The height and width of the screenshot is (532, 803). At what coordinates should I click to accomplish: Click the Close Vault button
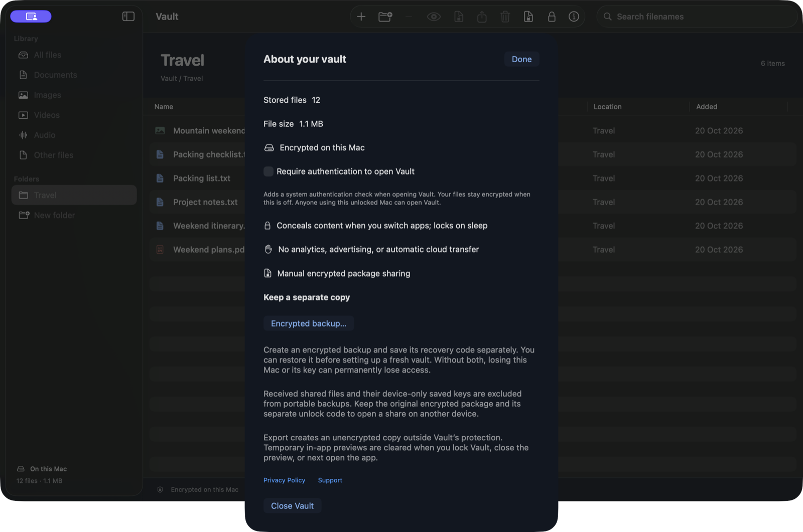pyautogui.click(x=292, y=506)
